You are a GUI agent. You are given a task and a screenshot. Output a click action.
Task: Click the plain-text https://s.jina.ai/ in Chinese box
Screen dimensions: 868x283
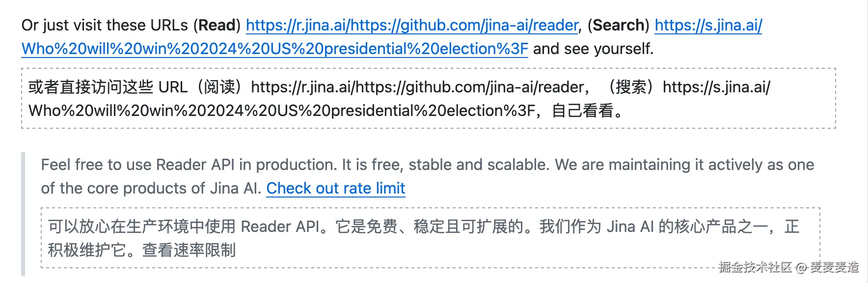[716, 87]
